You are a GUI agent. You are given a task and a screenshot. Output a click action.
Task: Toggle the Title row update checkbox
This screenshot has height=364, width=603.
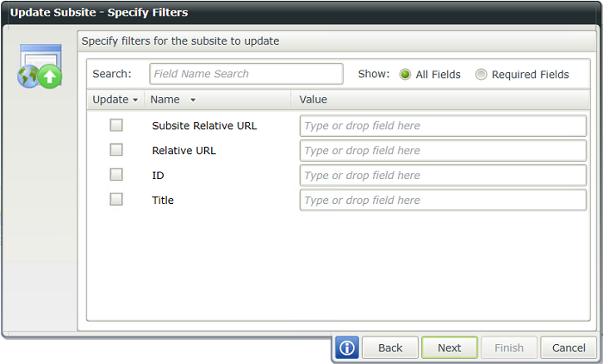coord(116,201)
